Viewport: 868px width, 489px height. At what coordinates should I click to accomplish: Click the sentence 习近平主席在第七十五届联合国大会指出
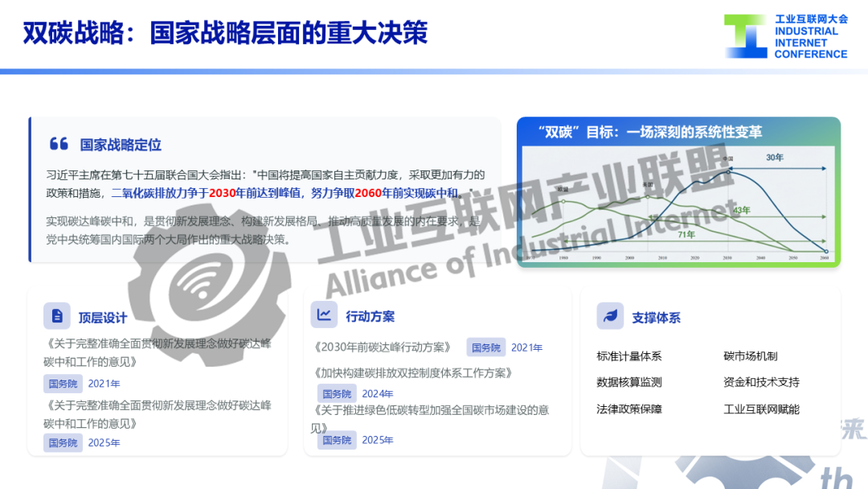click(x=147, y=175)
